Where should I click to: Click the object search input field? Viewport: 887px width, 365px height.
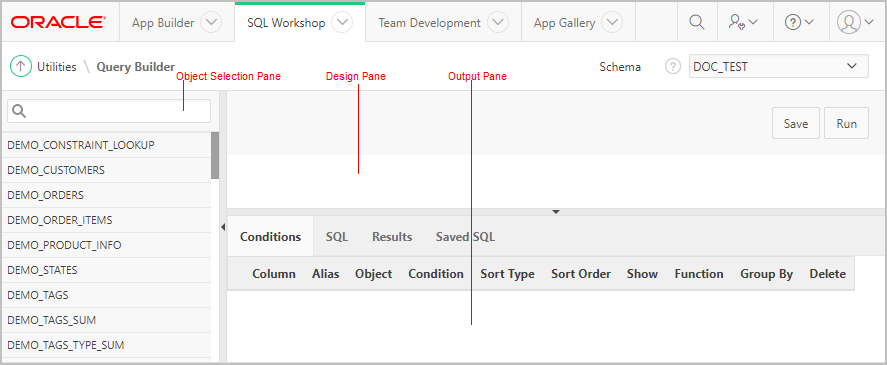(x=109, y=111)
